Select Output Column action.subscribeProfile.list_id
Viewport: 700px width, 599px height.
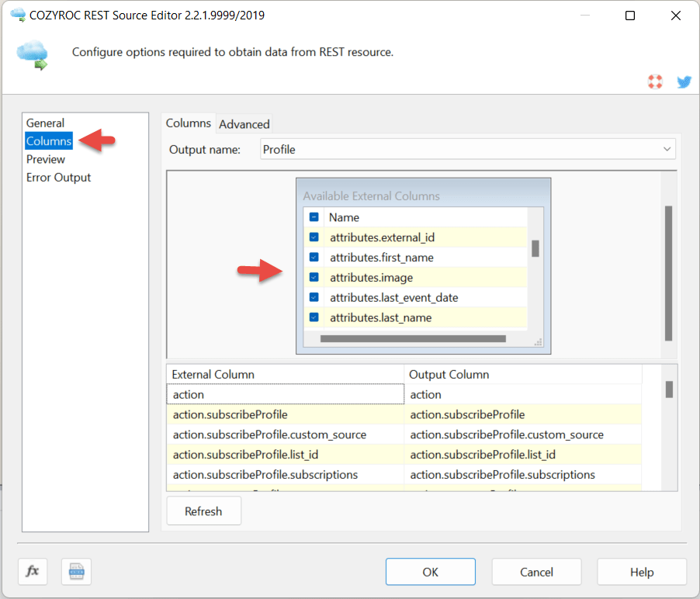pos(523,455)
